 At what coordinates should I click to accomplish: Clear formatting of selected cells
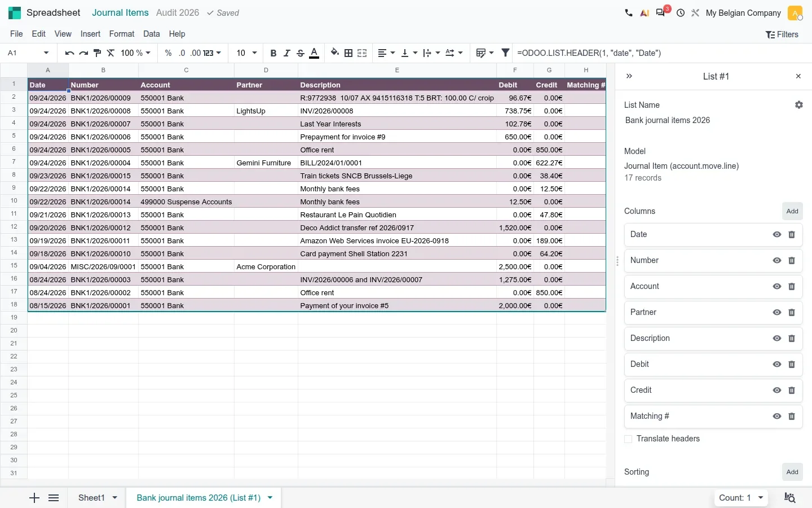click(x=111, y=53)
